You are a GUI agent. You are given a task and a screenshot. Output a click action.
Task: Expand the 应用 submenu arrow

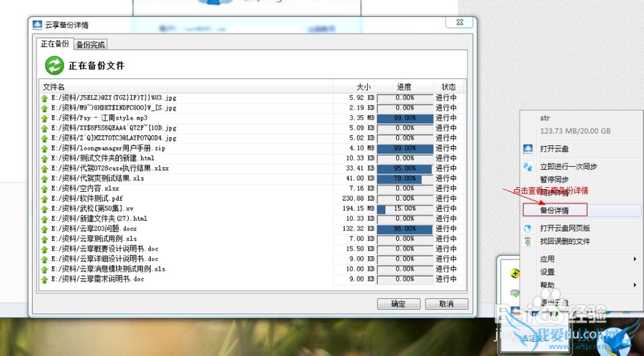pos(635,259)
